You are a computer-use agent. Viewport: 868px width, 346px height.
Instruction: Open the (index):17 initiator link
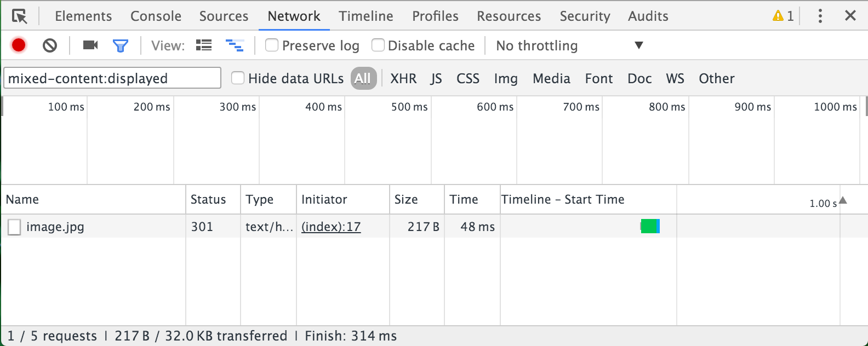tap(331, 227)
